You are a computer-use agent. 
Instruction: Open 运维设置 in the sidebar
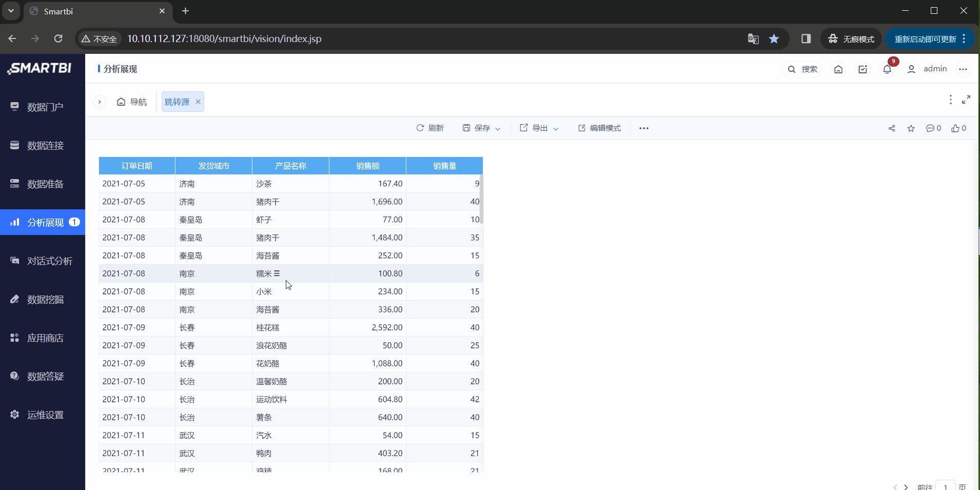43,415
